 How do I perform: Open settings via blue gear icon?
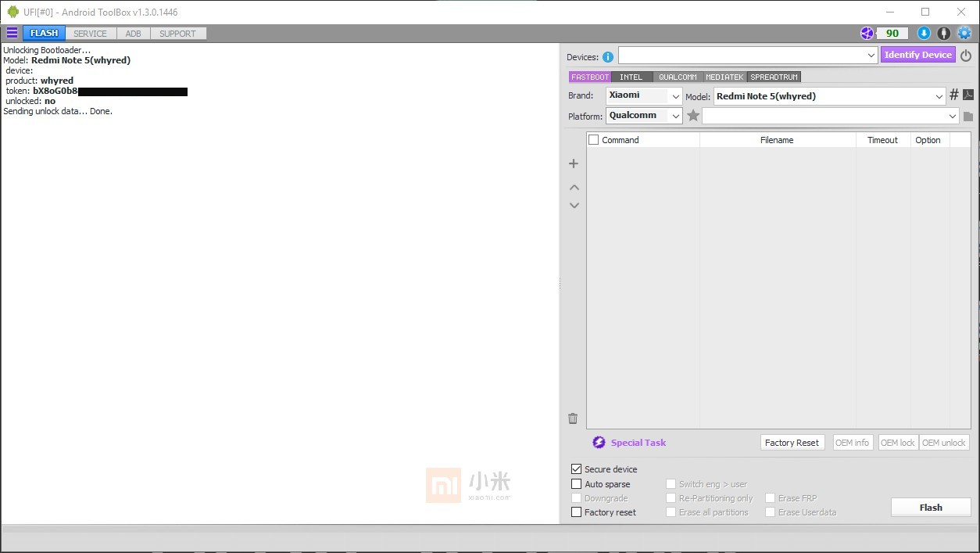pos(964,33)
